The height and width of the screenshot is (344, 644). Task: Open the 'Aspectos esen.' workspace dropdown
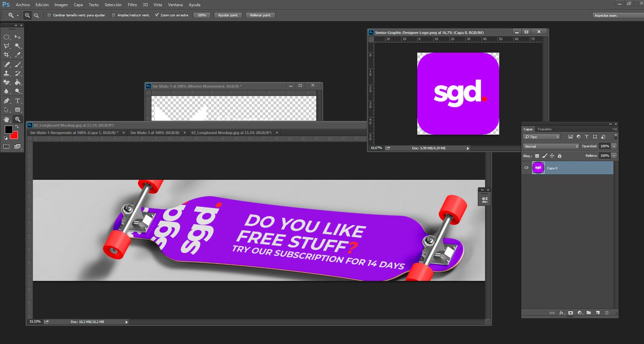click(617, 15)
